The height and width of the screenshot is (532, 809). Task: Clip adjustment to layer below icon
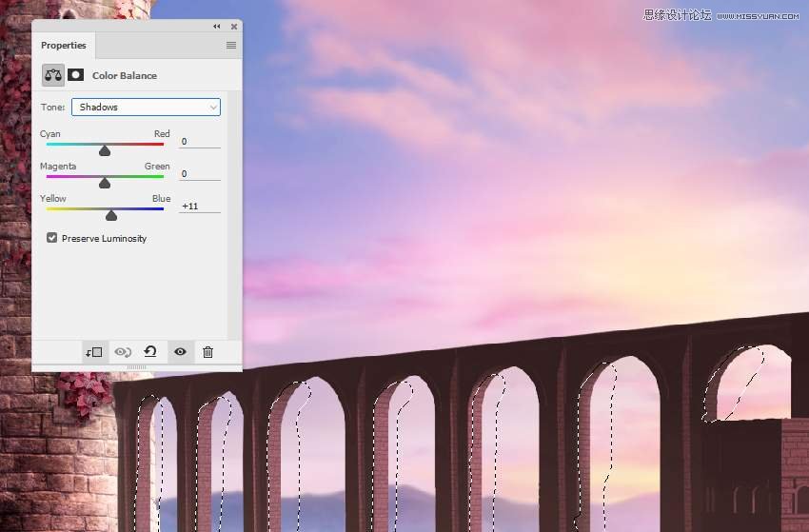94,352
